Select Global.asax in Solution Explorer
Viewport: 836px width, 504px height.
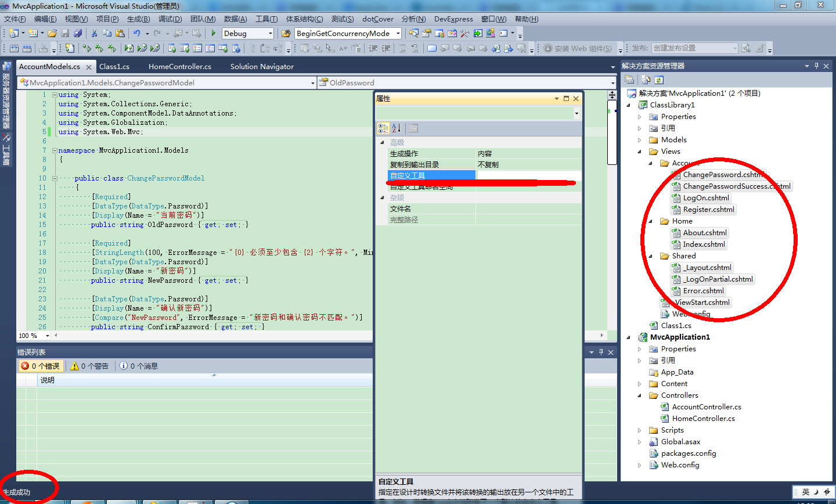(x=675, y=442)
